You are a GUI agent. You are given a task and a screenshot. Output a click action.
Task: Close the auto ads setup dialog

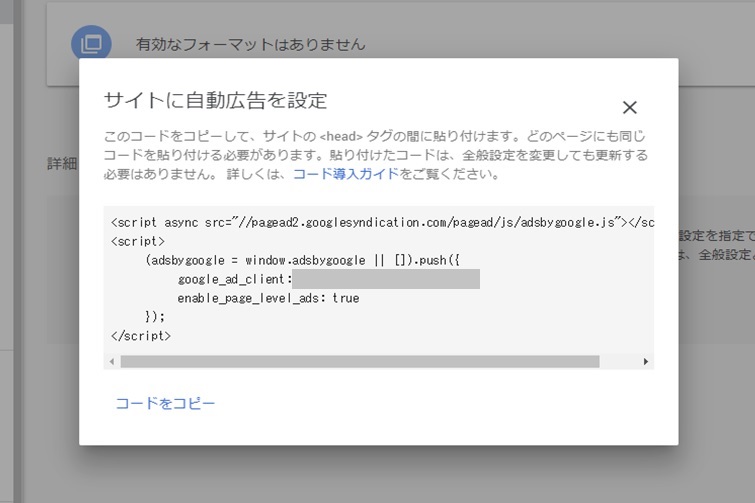click(629, 107)
